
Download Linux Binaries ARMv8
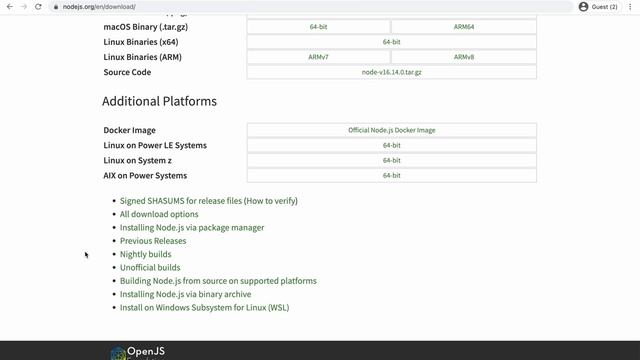464,57
